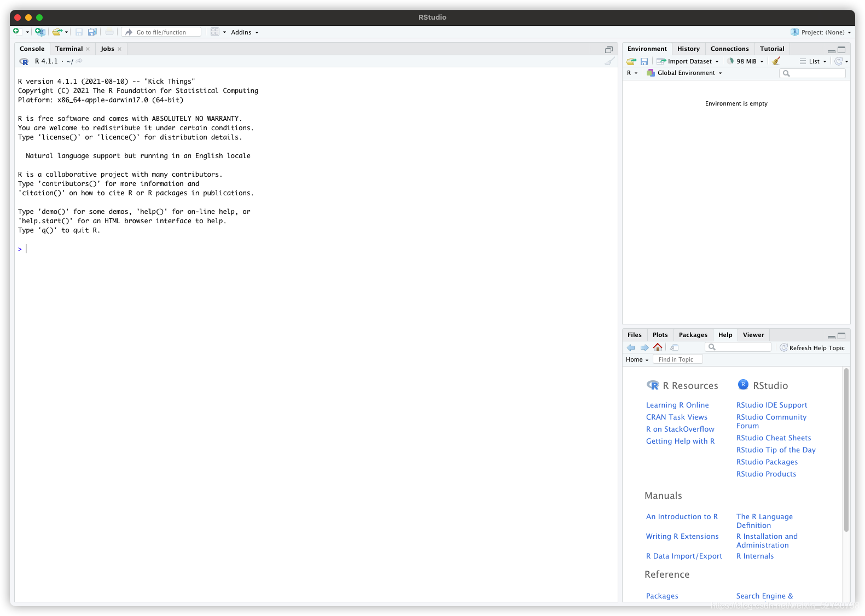Image resolution: width=865 pixels, height=616 pixels.
Task: Maximize the console pane with stacked-windows icon
Action: pyautogui.click(x=609, y=49)
